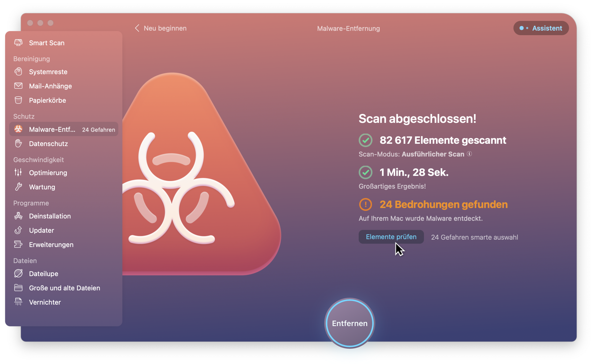Click the Ausführlicher Scan mode label

point(433,154)
